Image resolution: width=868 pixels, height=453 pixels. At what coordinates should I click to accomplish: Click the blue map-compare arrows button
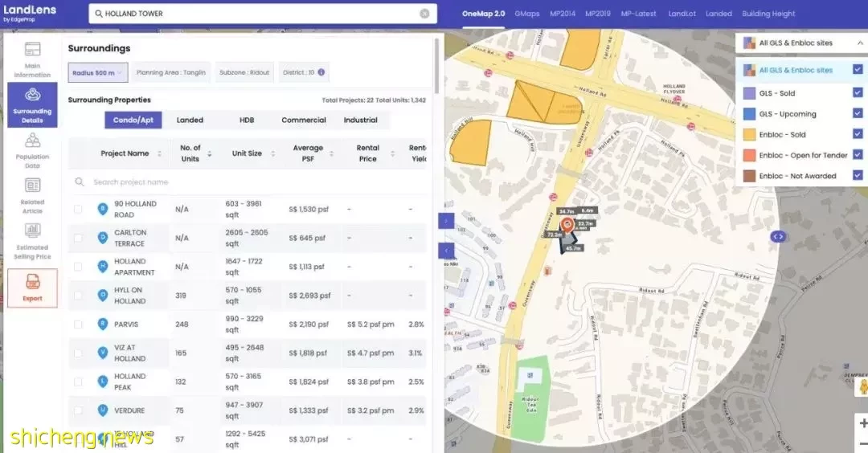[778, 237]
